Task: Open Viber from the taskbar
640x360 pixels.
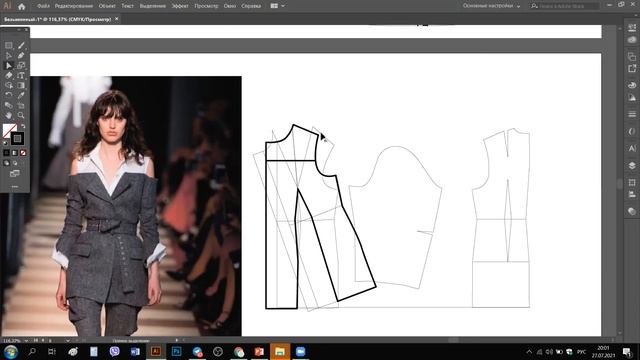Action: (x=114, y=351)
